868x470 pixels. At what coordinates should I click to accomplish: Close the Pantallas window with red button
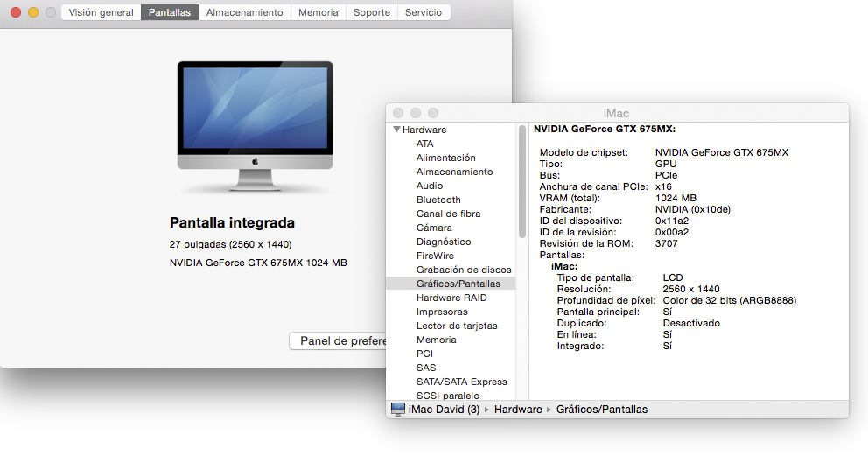(x=16, y=12)
